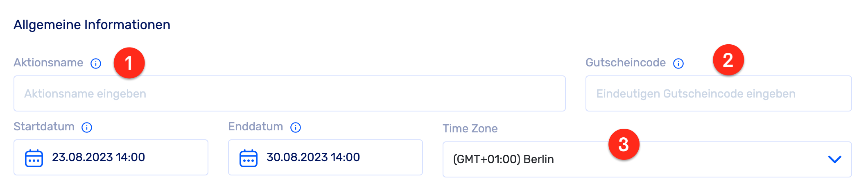Screen dimensions: 868x191
Task: Click the red badge numbered 2
Action: pos(728,60)
